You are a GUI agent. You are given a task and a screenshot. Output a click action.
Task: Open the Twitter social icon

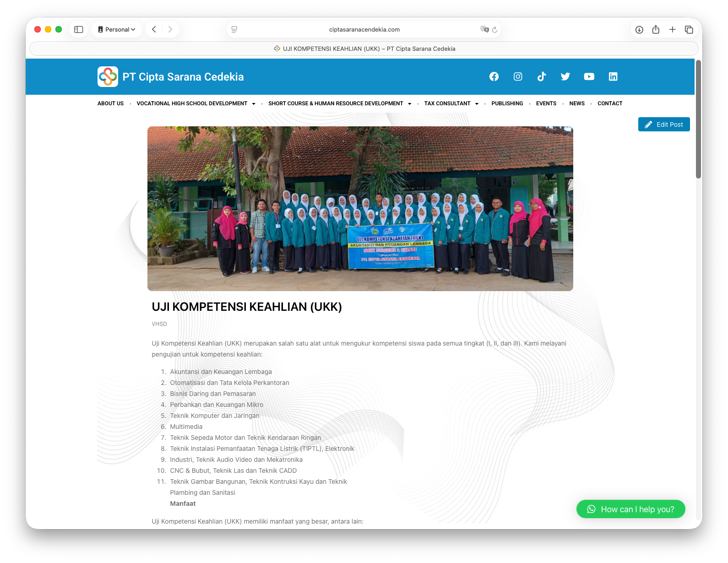tap(565, 76)
